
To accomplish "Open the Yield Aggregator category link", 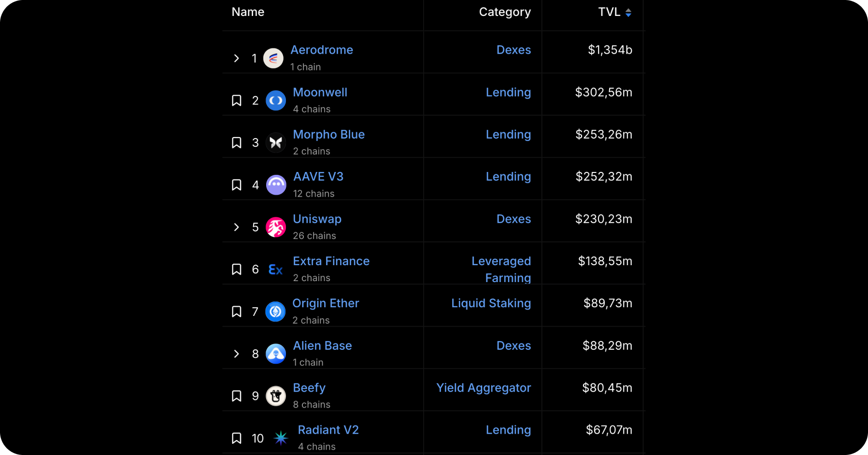I will [x=484, y=388].
